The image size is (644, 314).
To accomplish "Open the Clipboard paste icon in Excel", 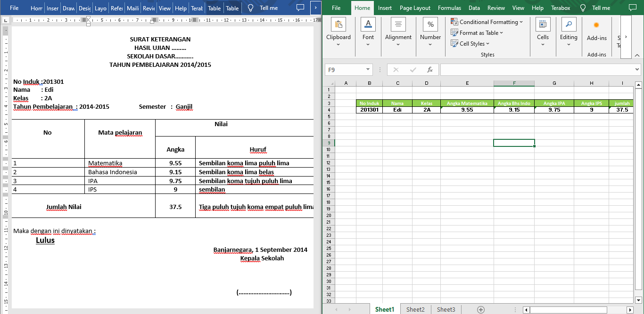I will [339, 24].
